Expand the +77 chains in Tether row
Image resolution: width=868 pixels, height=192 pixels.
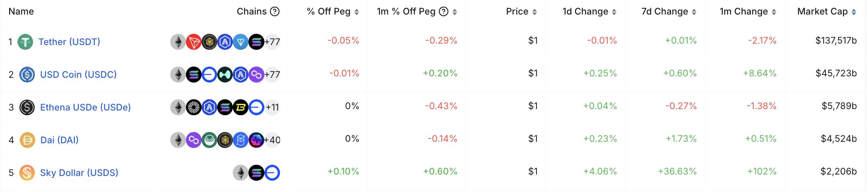(272, 42)
